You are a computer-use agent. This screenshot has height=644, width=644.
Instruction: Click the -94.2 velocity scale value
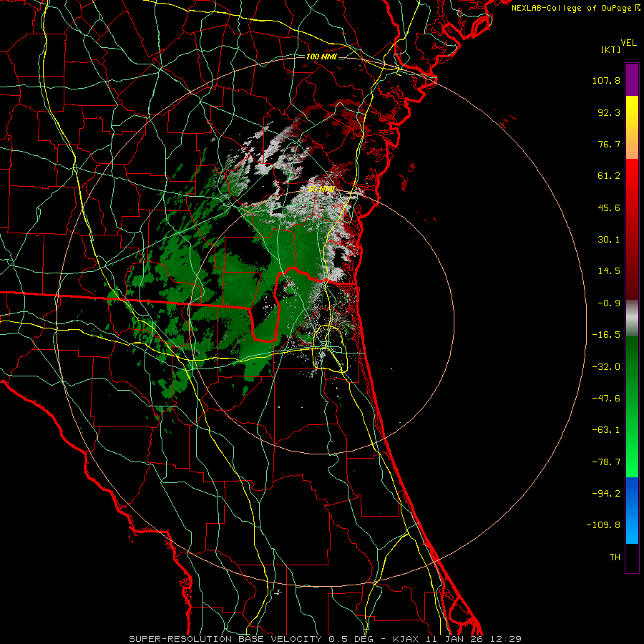[606, 494]
